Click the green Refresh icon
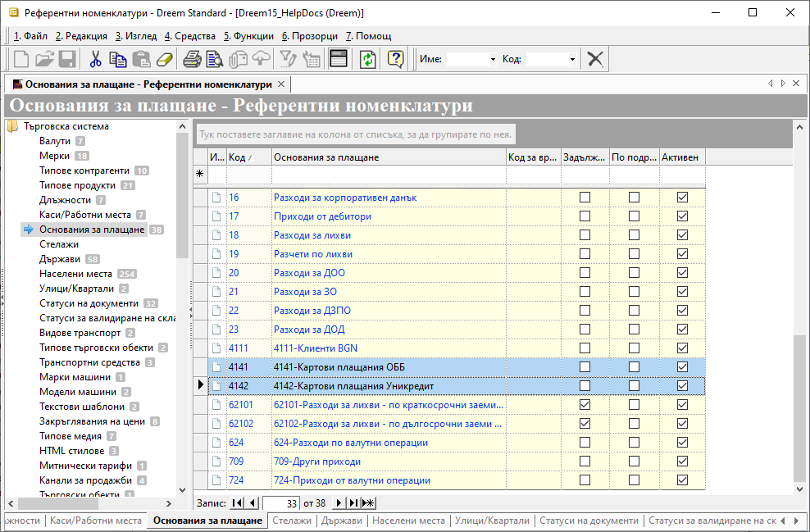Viewport: 810px width, 532px height. (x=368, y=59)
